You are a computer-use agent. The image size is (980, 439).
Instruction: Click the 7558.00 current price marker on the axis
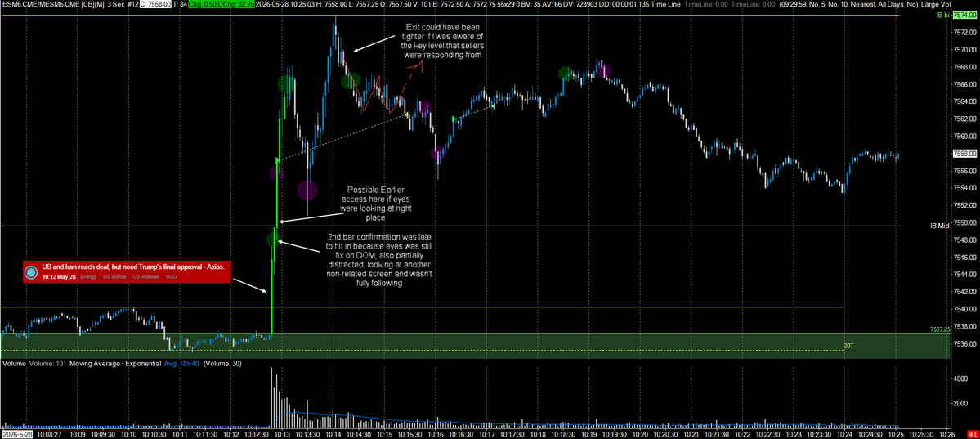click(x=965, y=153)
